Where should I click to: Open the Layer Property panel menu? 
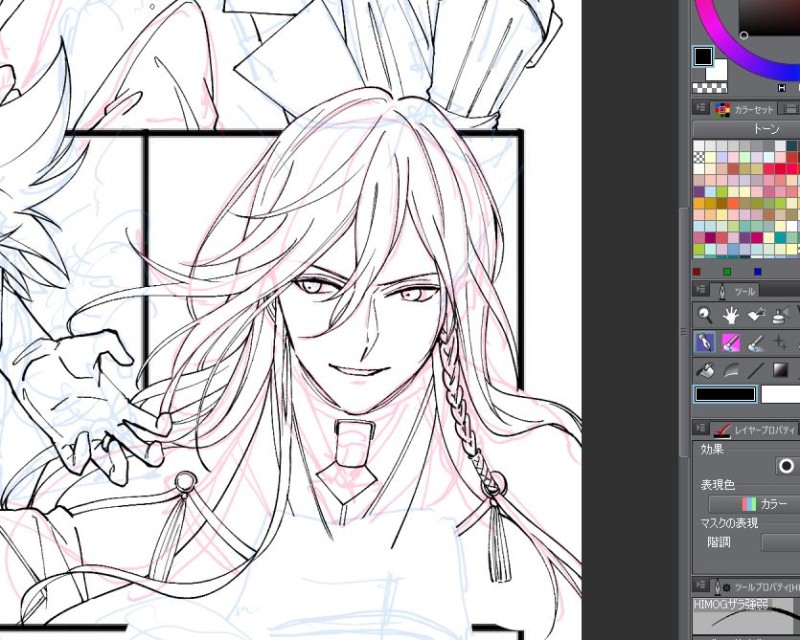(701, 428)
